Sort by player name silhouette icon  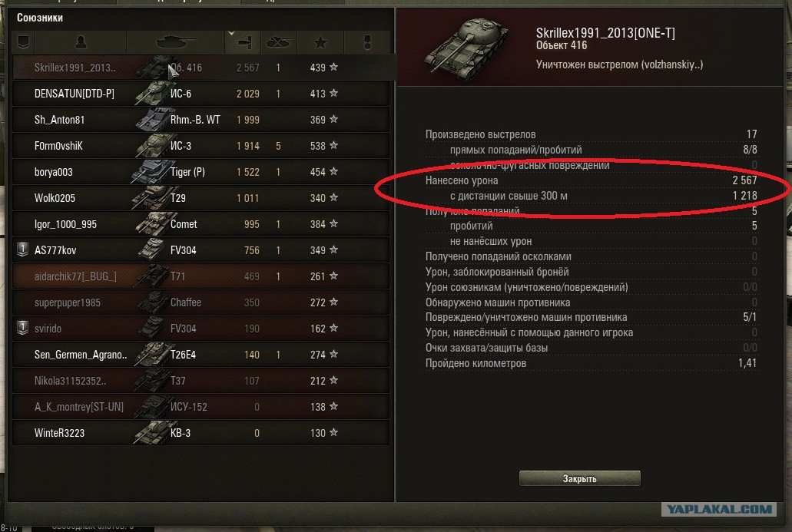81,42
